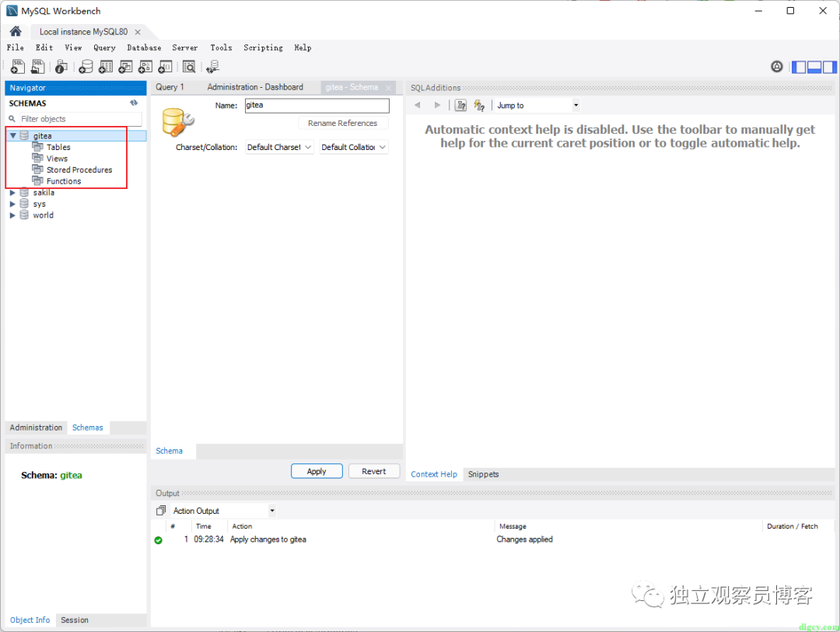Select the Apply changes to gitea output row
This screenshot has width=840, height=632.
[x=492, y=539]
